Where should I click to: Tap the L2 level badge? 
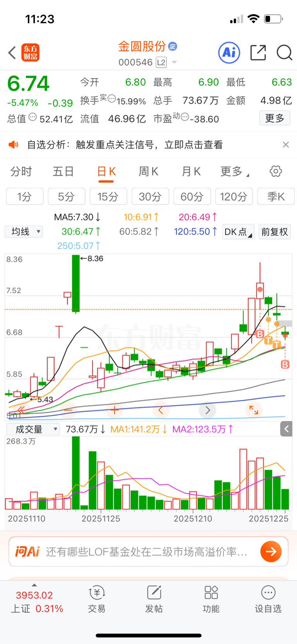tap(161, 62)
